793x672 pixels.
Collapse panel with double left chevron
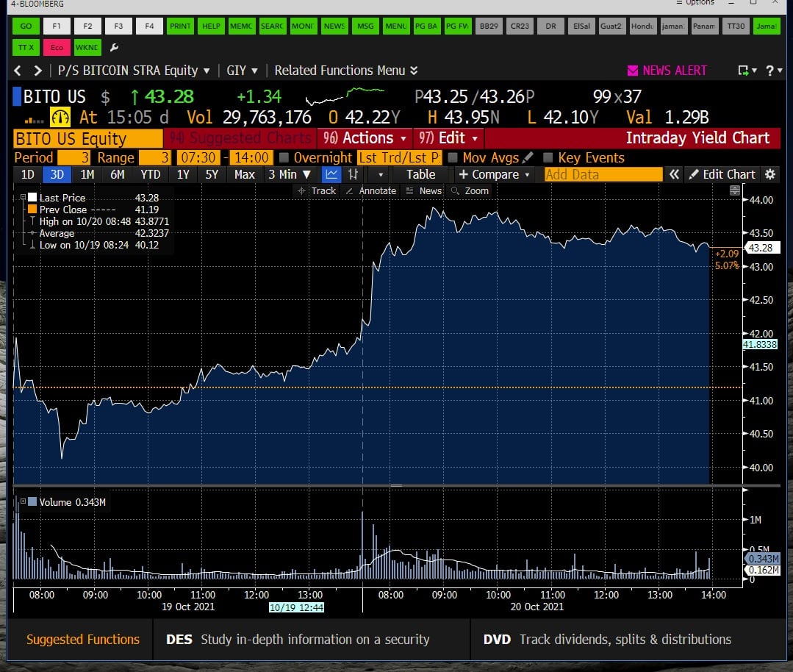coord(674,174)
